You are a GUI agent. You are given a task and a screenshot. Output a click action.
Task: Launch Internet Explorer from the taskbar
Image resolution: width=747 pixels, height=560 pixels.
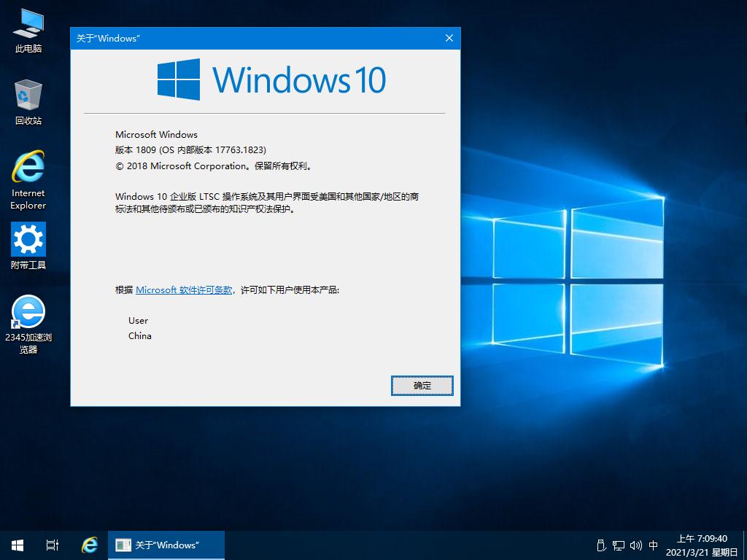click(x=90, y=545)
